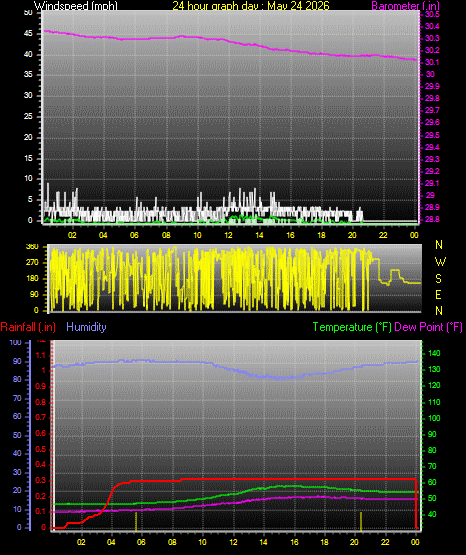Click the '0.7' rainfall axis value
The width and height of the screenshot is (466, 555).
(x=41, y=418)
